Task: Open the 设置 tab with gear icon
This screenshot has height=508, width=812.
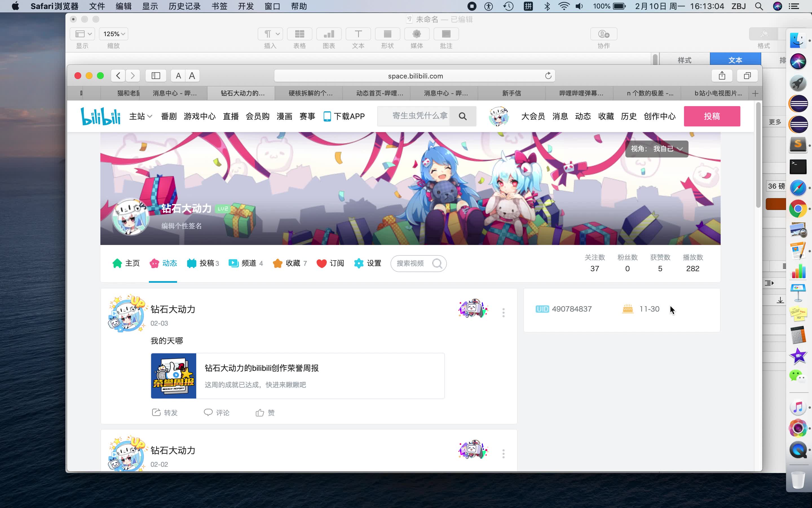Action: click(x=367, y=263)
